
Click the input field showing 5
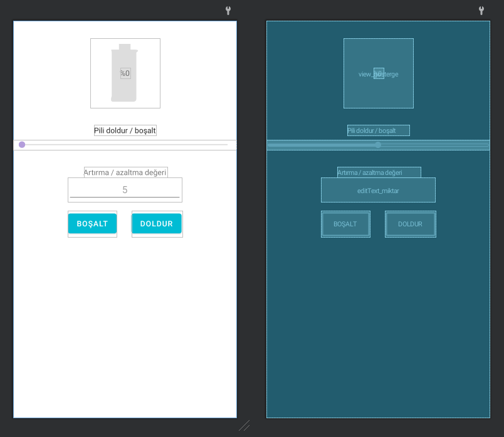[125, 190]
